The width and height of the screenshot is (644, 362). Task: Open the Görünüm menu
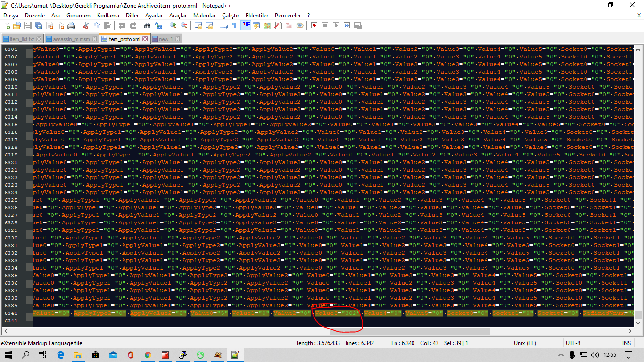pyautogui.click(x=78, y=16)
